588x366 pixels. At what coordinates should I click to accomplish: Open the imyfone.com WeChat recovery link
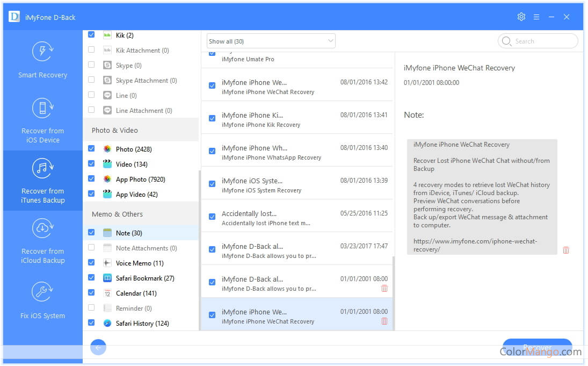tap(475, 245)
